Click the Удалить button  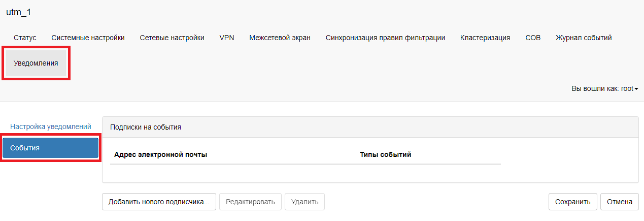304,202
